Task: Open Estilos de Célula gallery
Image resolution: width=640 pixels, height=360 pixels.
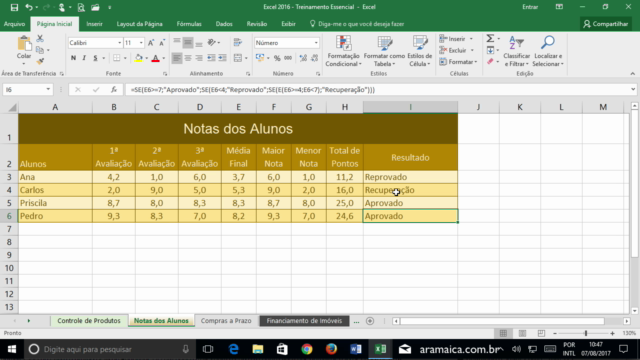Action: (x=420, y=51)
